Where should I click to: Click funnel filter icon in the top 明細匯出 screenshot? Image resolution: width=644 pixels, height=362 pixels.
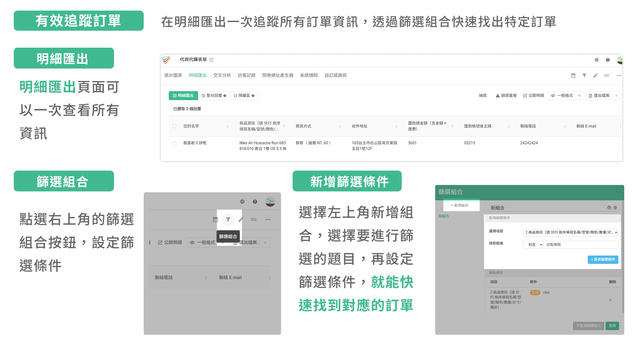pyautogui.click(x=584, y=75)
